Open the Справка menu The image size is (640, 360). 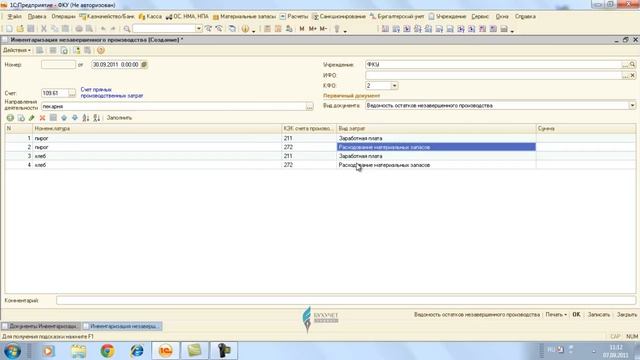525,17
